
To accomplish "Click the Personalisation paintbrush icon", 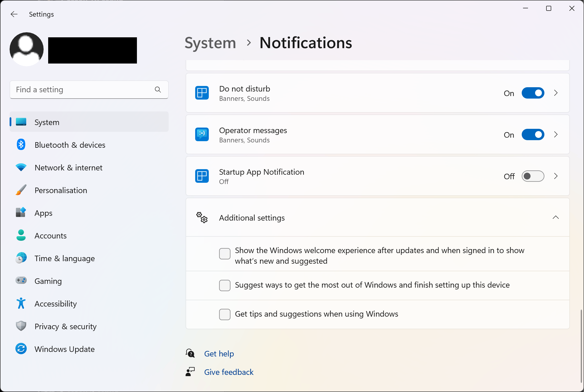I will pyautogui.click(x=21, y=190).
